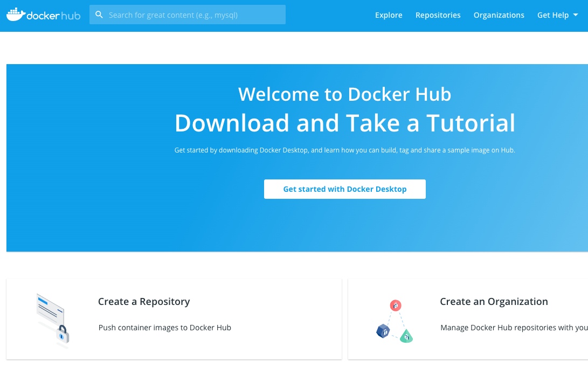Click 'Manage Docker Hub repositories with you' text
Image resolution: width=588 pixels, height=368 pixels.
click(x=514, y=328)
